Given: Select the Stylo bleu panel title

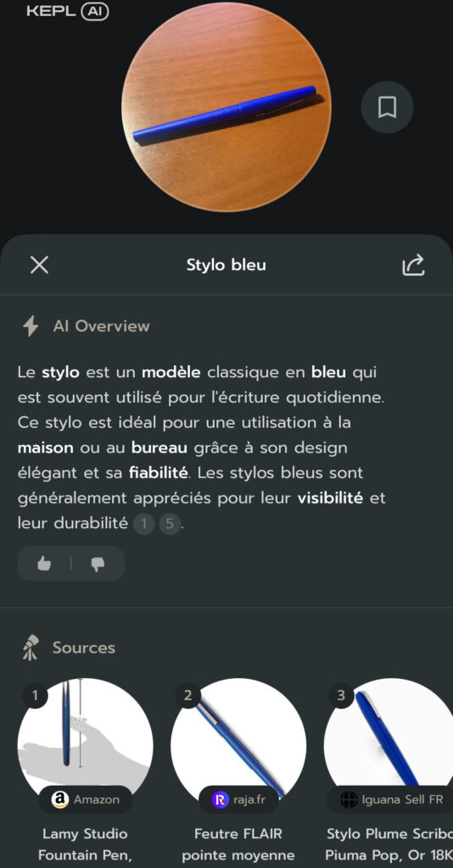Looking at the screenshot, I should [226, 265].
